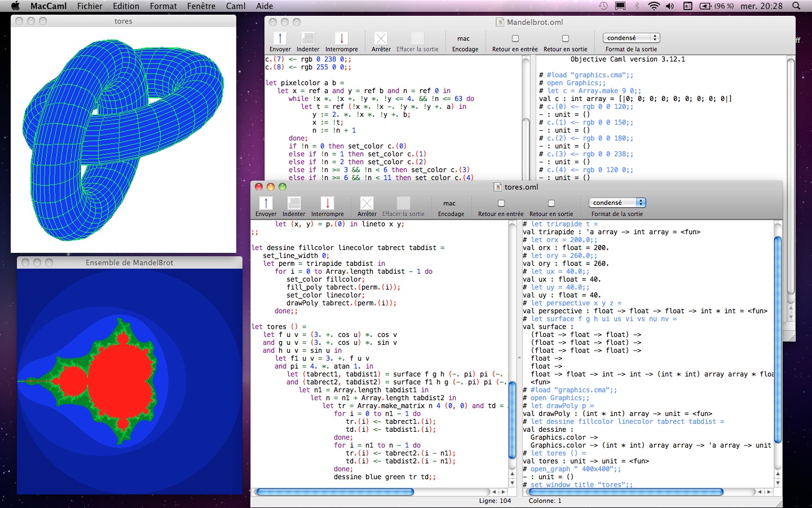
Task: Click the Bluetooth icon in menu bar
Action: coord(637,6)
